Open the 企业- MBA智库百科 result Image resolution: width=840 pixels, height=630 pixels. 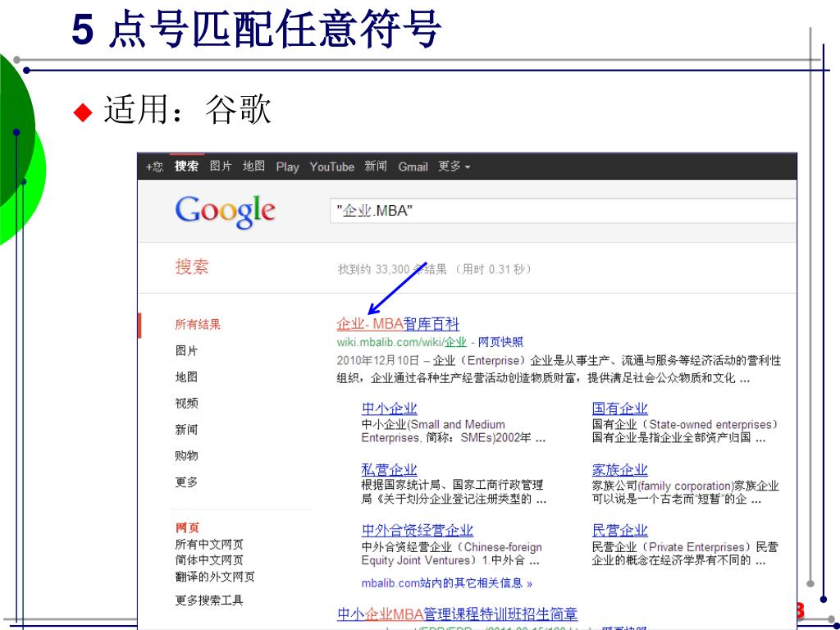[x=398, y=324]
